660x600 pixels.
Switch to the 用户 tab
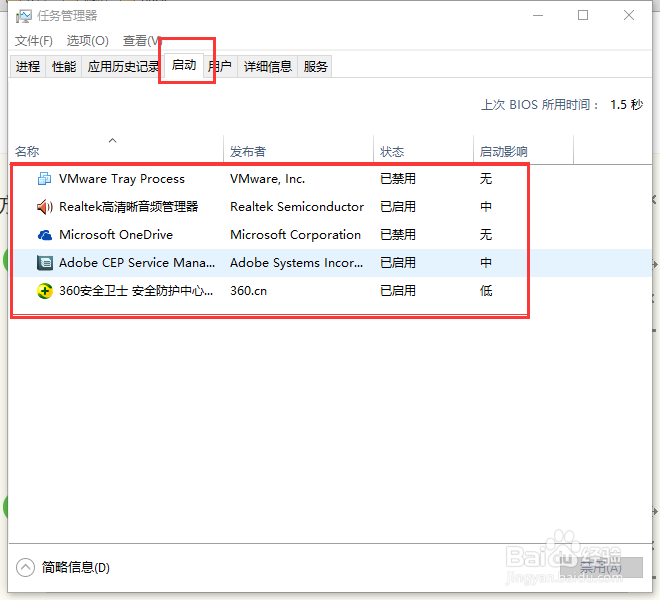tap(220, 67)
